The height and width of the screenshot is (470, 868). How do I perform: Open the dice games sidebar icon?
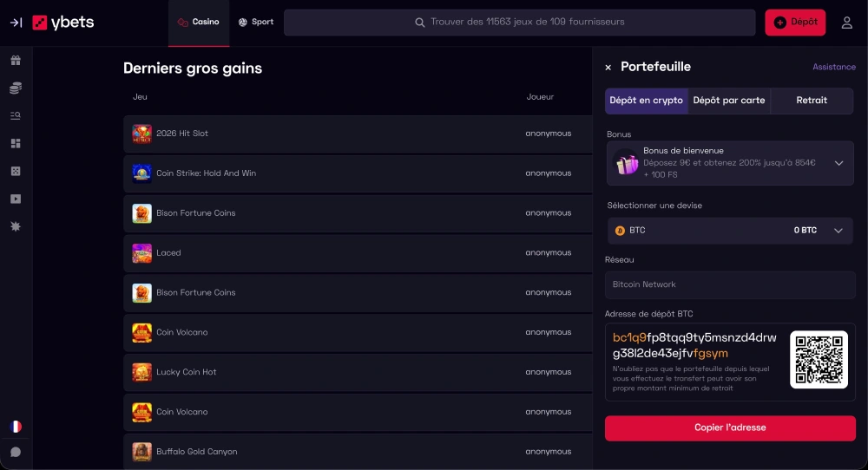pyautogui.click(x=16, y=171)
